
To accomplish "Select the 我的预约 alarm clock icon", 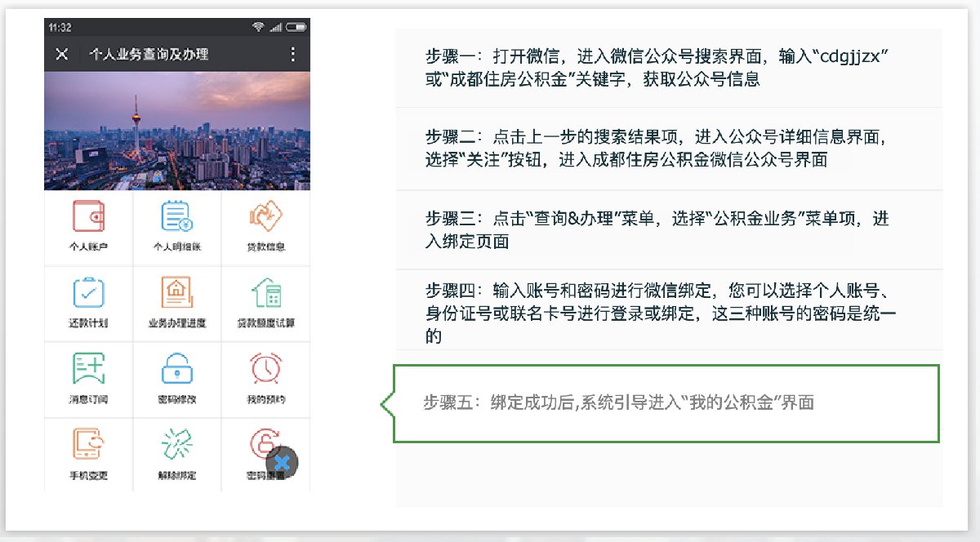I will pos(265,368).
